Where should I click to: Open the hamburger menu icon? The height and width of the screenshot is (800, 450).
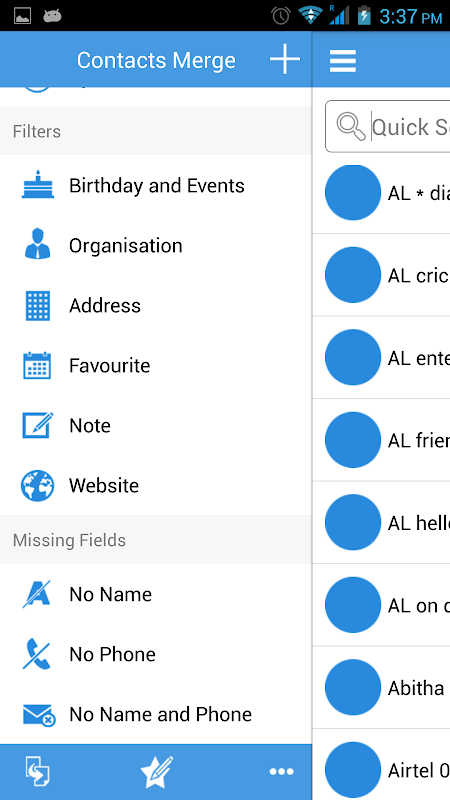[x=343, y=61]
